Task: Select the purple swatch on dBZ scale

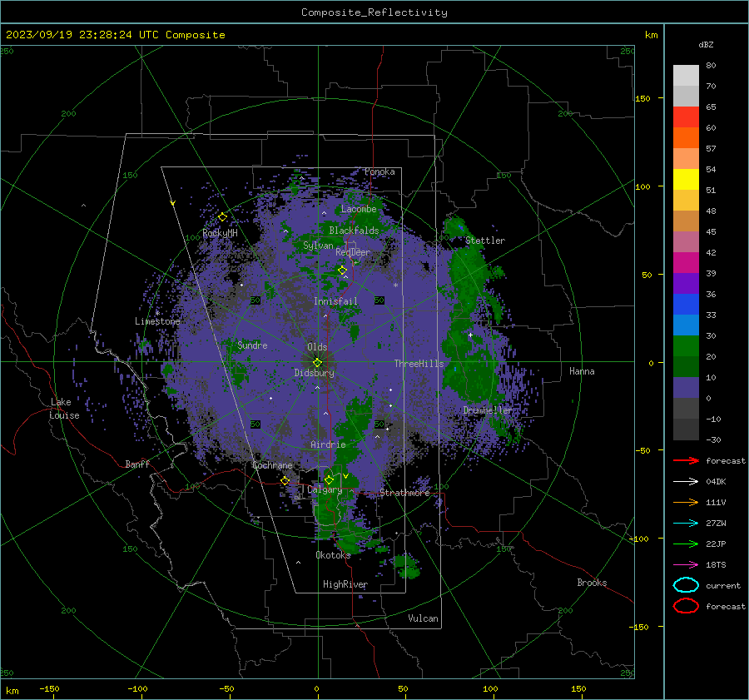Action: click(686, 283)
